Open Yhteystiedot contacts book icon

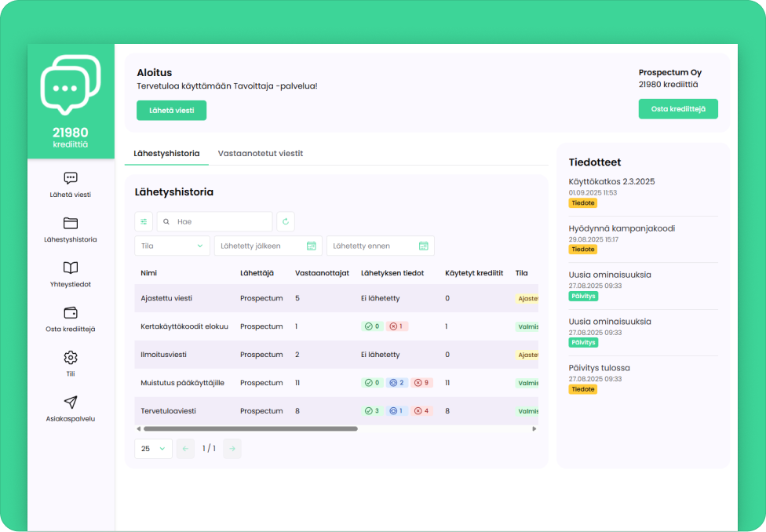click(x=70, y=269)
